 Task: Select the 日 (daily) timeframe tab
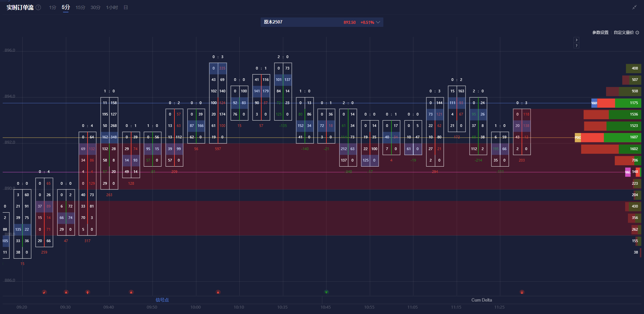click(125, 7)
